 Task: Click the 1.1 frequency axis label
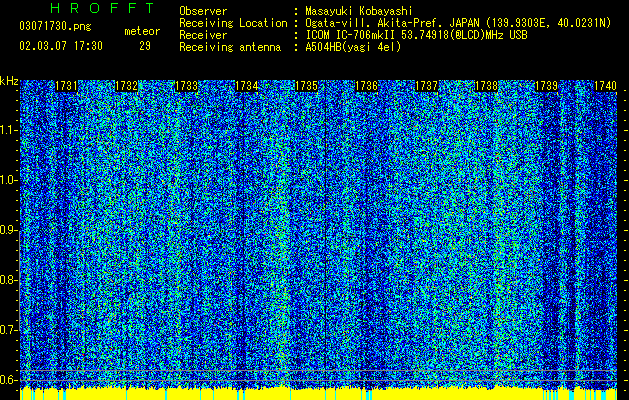pos(8,130)
